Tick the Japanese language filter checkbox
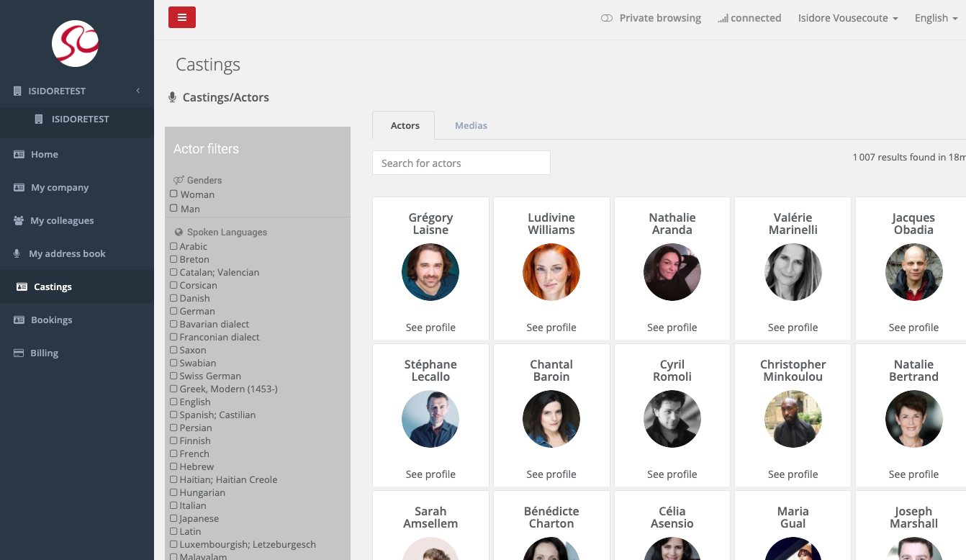The width and height of the screenshot is (966, 560). (x=173, y=518)
